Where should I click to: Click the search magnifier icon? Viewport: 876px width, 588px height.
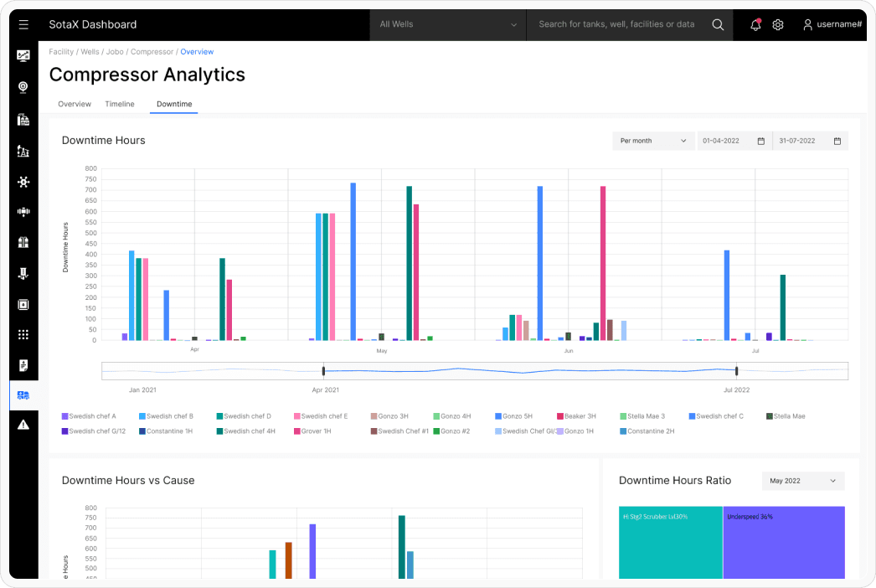click(718, 24)
